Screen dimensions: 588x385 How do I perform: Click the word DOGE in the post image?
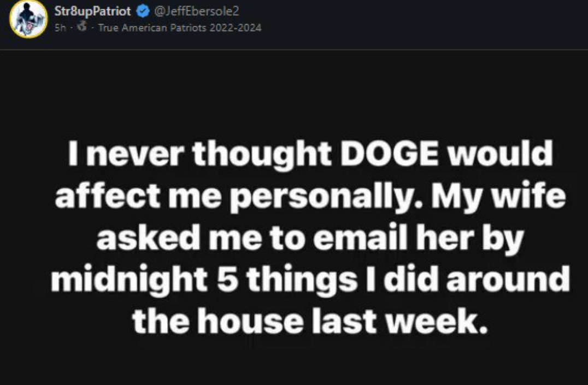(389, 154)
